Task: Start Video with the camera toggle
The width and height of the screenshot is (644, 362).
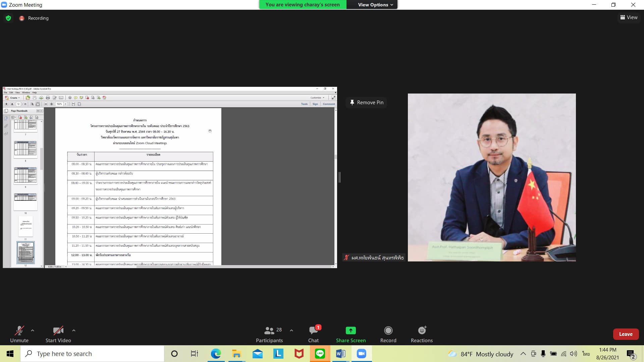Action: (x=58, y=331)
